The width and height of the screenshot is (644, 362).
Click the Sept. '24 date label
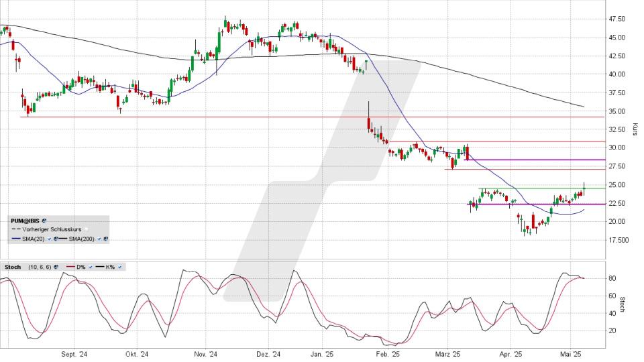74,354
